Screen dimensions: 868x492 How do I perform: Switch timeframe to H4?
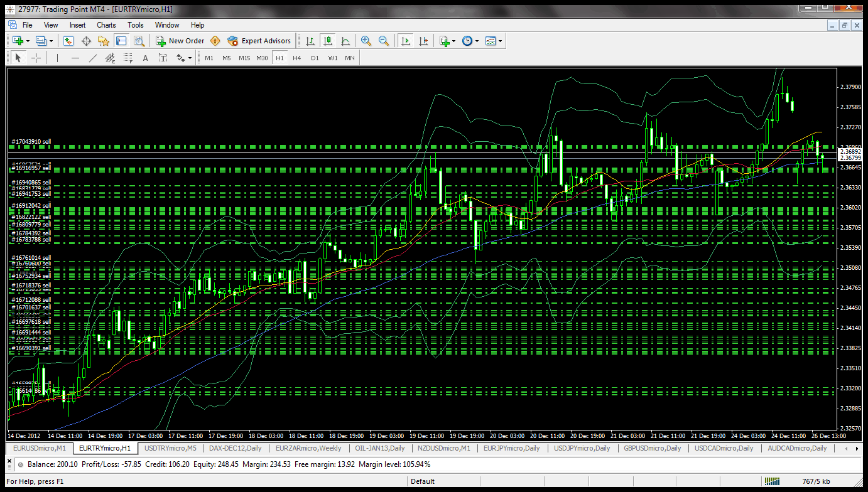(x=297, y=58)
